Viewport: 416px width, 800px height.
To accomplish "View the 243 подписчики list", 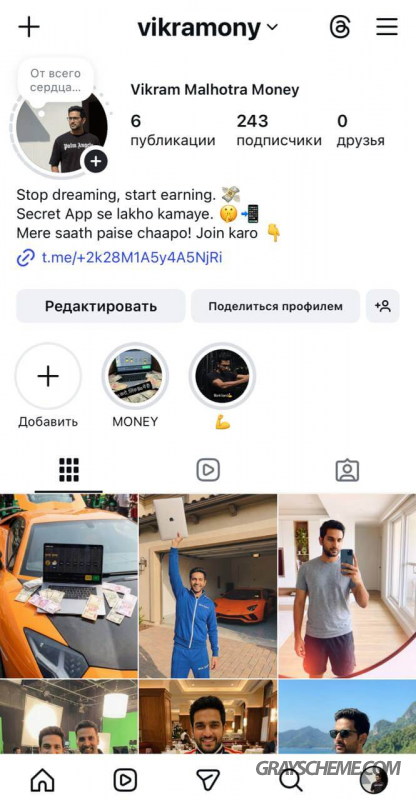I will click(x=279, y=130).
